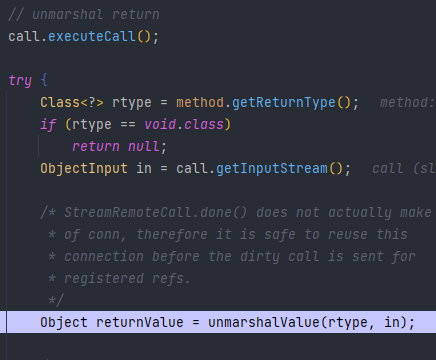Click the Class<?> type declaration
The image size is (436, 360).
coord(72,102)
